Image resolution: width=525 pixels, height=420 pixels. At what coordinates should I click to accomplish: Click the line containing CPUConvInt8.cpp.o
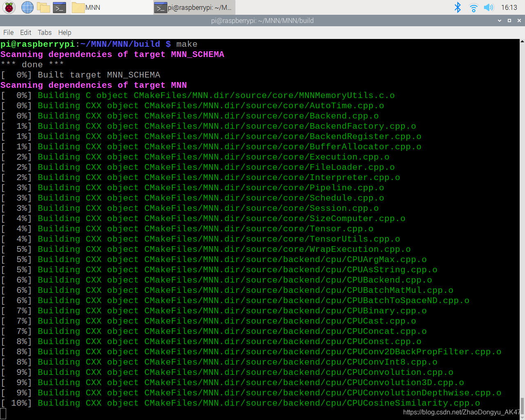(219, 362)
